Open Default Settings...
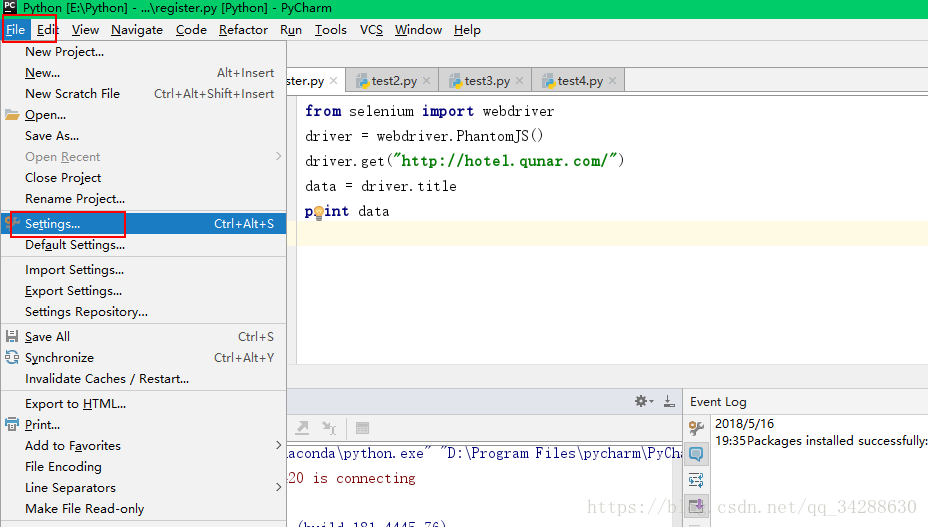 tap(144, 245)
